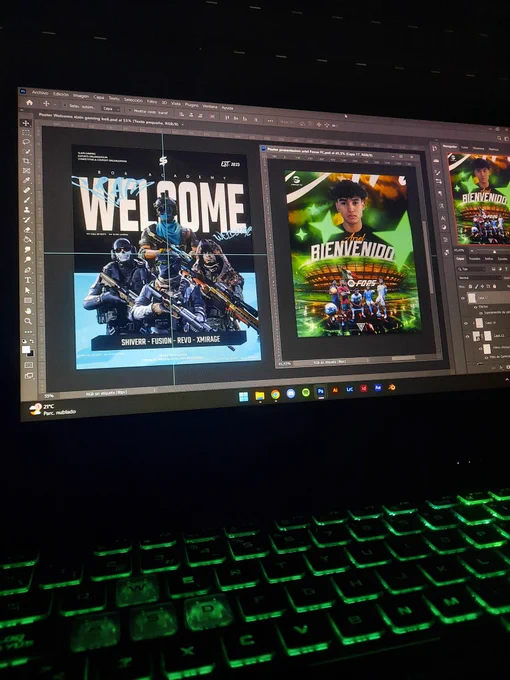Toggle the Selec. autom. checkbox
510x680 pixels.
point(65,105)
